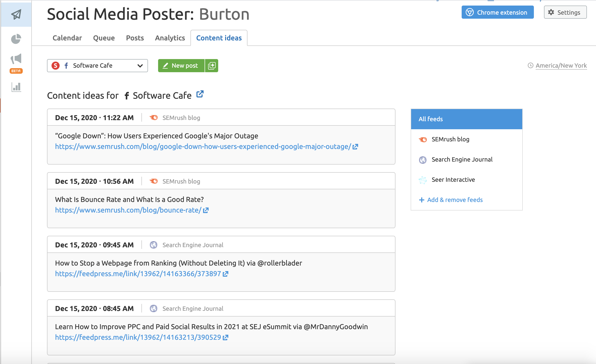Click the paper plane sidebar icon
Image resolution: width=596 pixels, height=364 pixels.
coord(16,14)
